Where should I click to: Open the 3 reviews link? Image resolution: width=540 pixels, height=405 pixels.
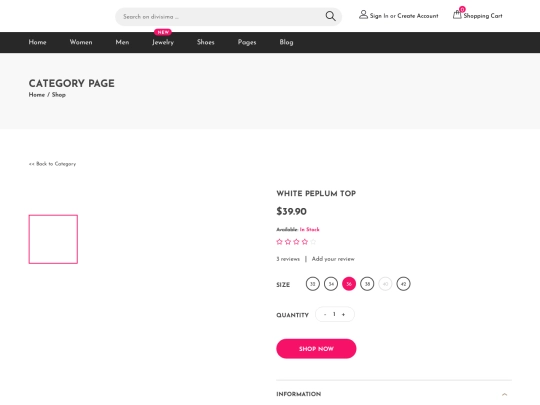pos(288,259)
